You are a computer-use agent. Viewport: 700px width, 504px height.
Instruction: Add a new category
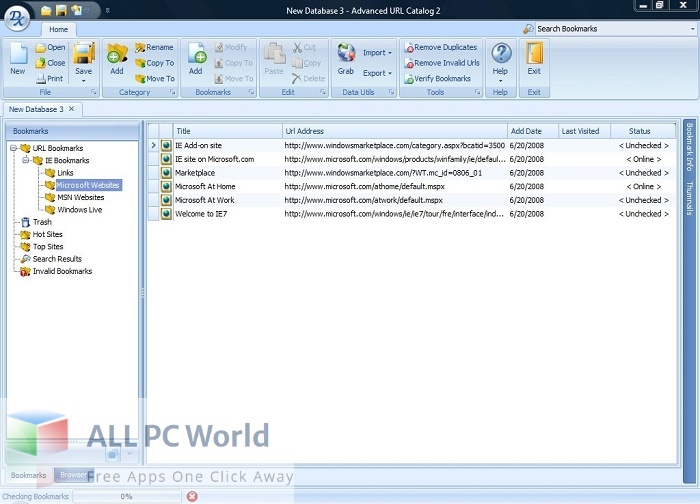[x=117, y=59]
